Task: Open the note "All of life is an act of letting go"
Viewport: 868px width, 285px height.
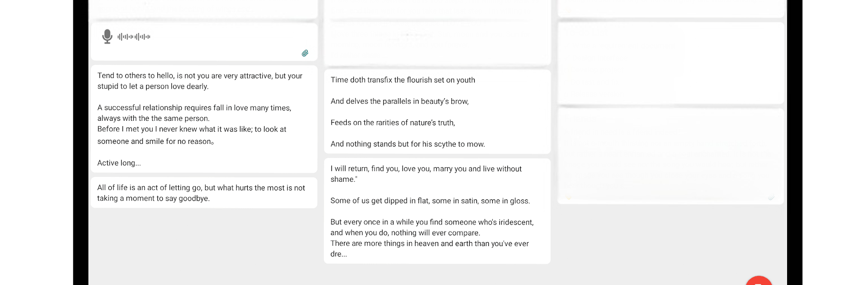Action: tap(204, 193)
